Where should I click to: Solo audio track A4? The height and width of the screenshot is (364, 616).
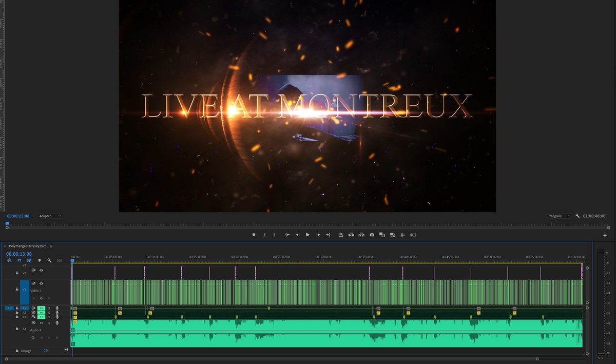[x=49, y=323]
